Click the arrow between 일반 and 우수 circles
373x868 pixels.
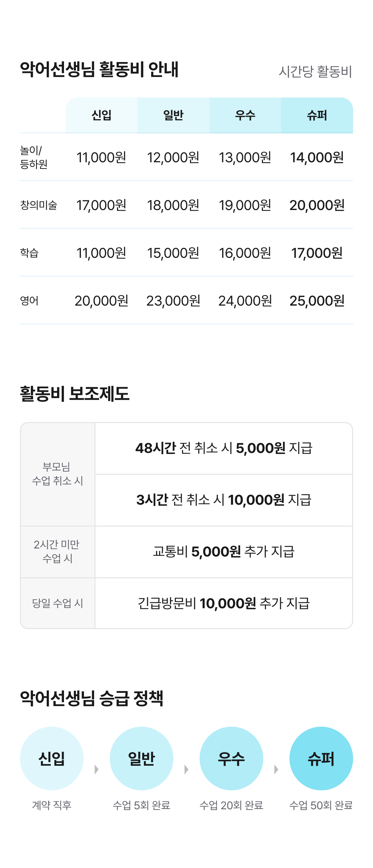186,769
